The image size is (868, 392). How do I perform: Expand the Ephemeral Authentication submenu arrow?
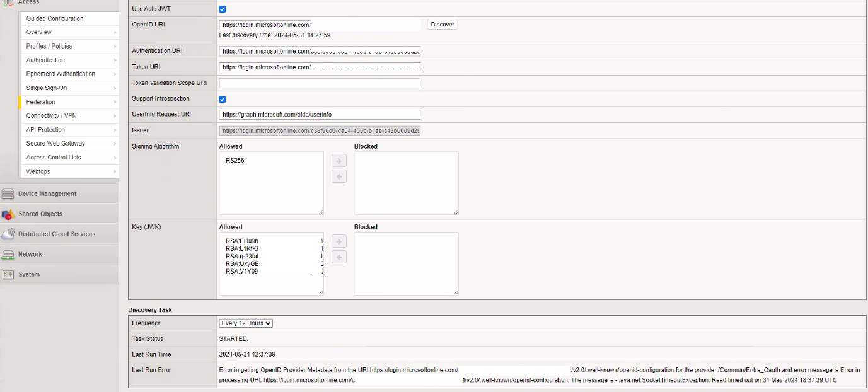(115, 74)
